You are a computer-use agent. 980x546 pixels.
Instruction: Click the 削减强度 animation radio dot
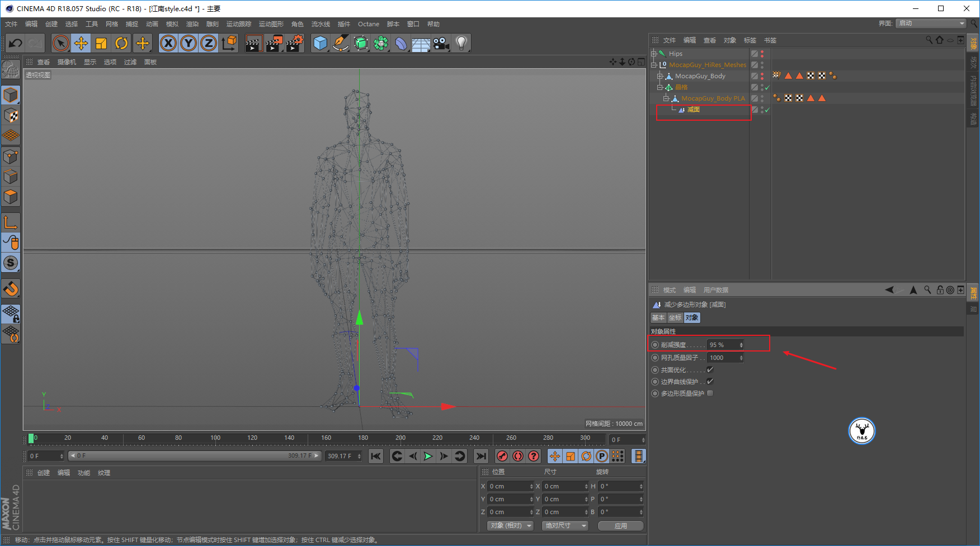tap(655, 345)
